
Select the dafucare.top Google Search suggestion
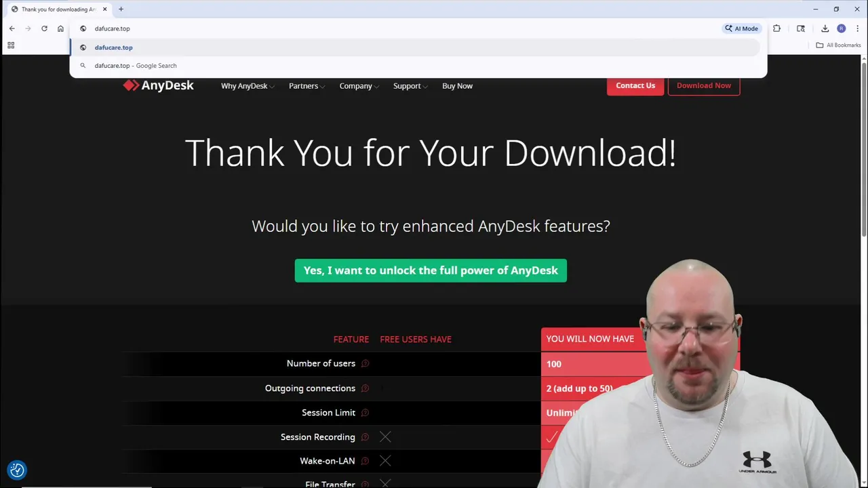[414, 66]
